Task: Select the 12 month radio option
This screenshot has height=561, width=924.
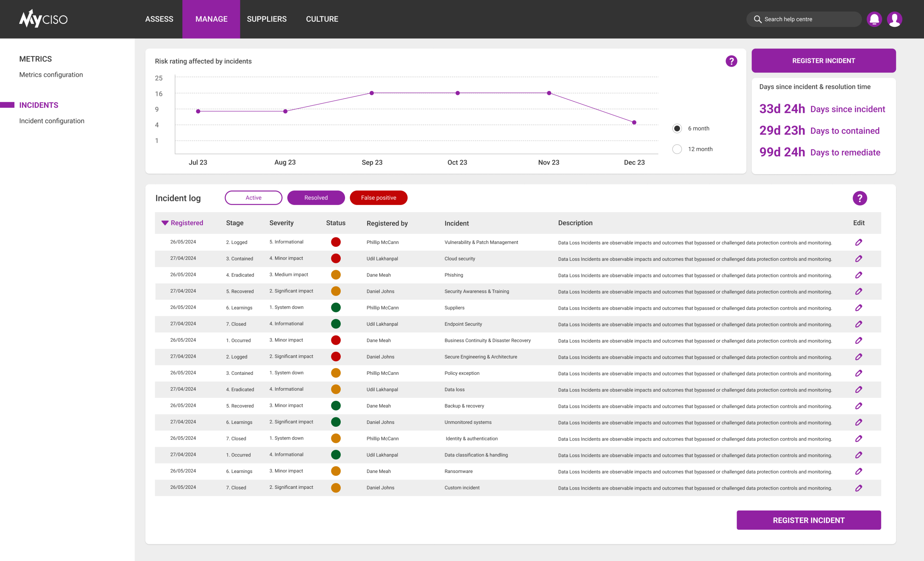Action: tap(677, 149)
